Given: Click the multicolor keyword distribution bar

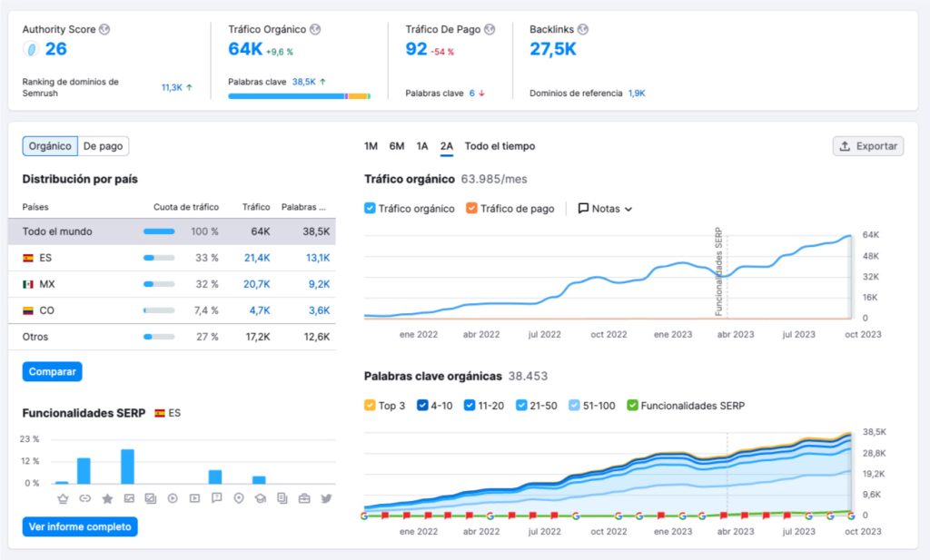Looking at the screenshot, I should pos(300,96).
